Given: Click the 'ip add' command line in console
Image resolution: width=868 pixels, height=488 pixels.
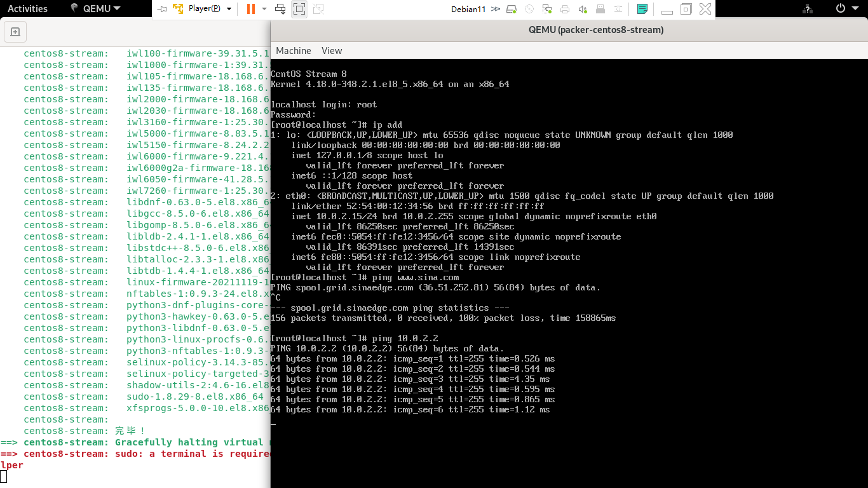Looking at the screenshot, I should pyautogui.click(x=337, y=125).
